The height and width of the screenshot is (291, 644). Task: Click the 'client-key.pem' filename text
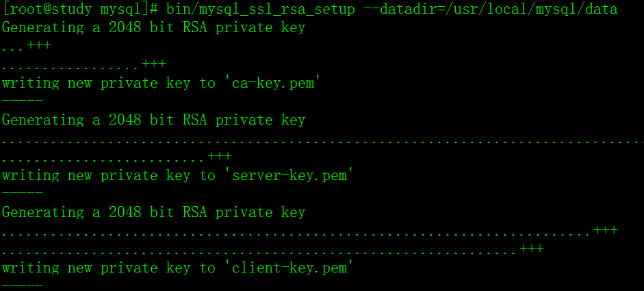coord(290,268)
